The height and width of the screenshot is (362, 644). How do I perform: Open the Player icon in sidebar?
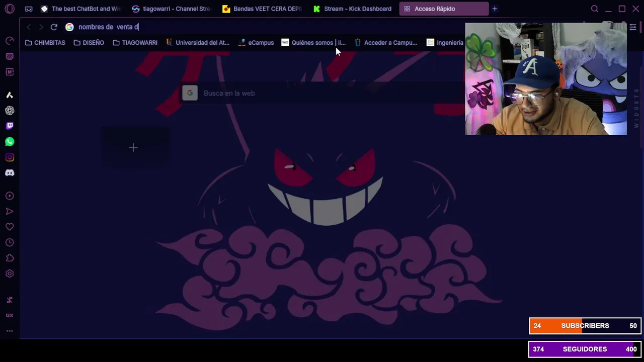(x=10, y=196)
